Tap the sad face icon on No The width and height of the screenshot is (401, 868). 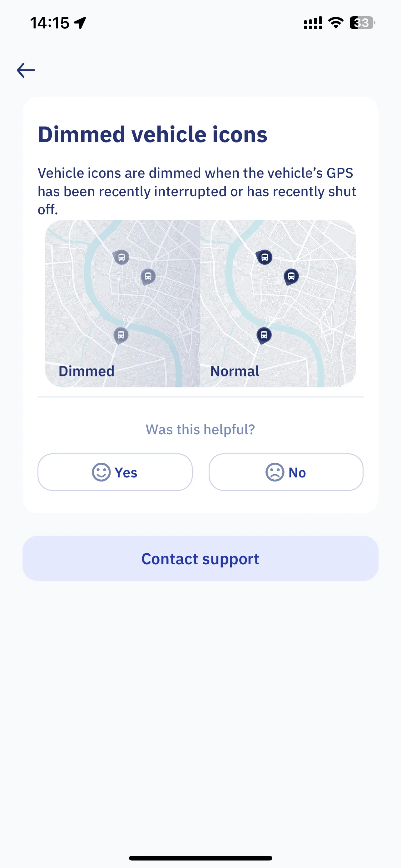275,472
